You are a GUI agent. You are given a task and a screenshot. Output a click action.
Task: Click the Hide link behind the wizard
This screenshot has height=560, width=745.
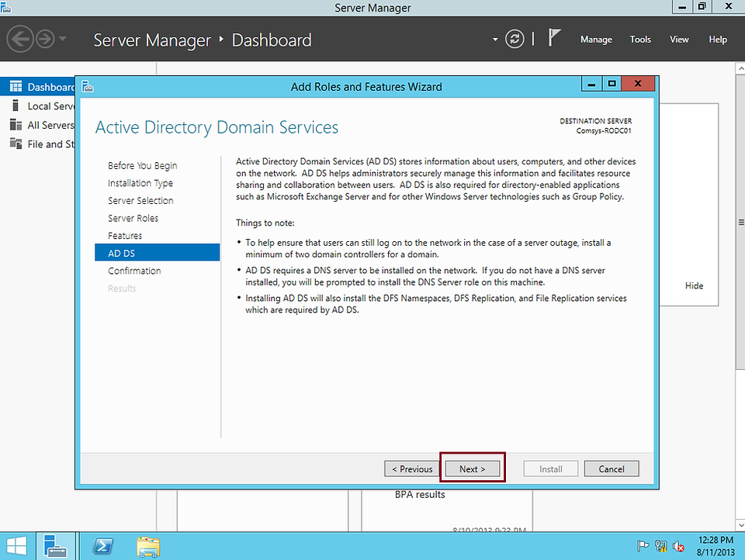(694, 285)
